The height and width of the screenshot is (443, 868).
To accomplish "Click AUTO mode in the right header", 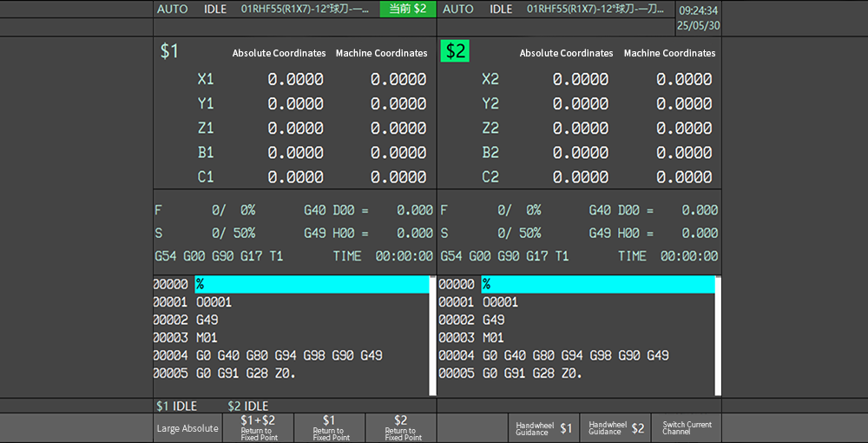I will [458, 10].
